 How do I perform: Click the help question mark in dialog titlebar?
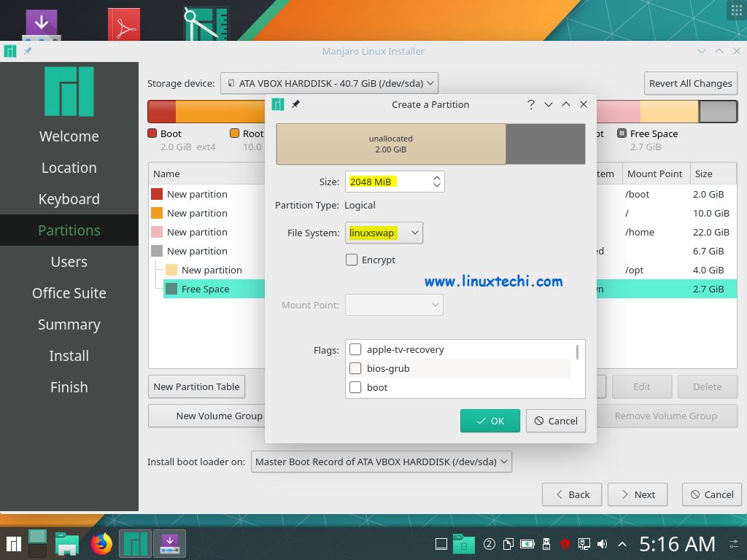pos(531,105)
